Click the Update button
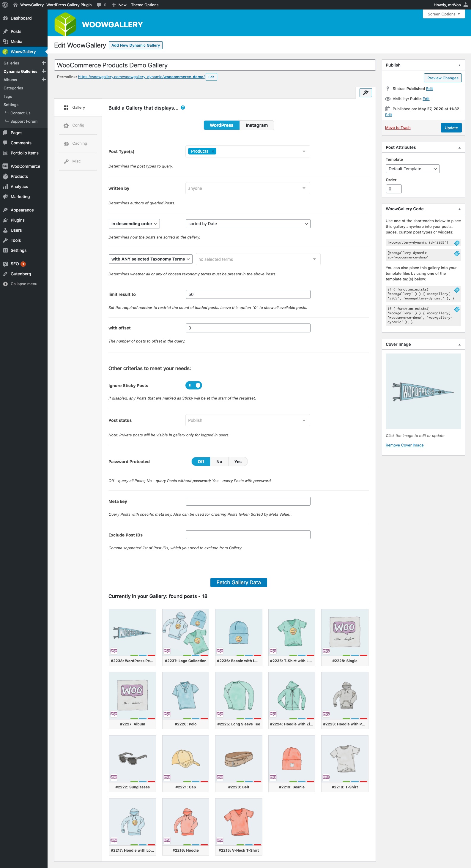This screenshot has width=471, height=868. pos(451,128)
